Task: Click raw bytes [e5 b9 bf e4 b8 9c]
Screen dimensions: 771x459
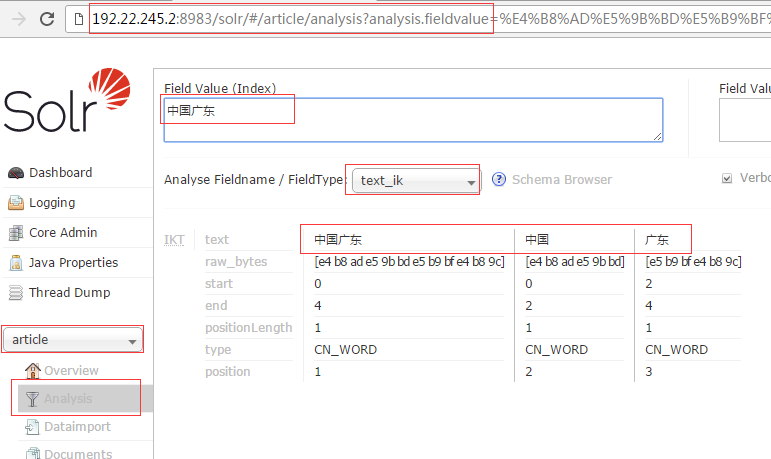Action: coord(693,262)
